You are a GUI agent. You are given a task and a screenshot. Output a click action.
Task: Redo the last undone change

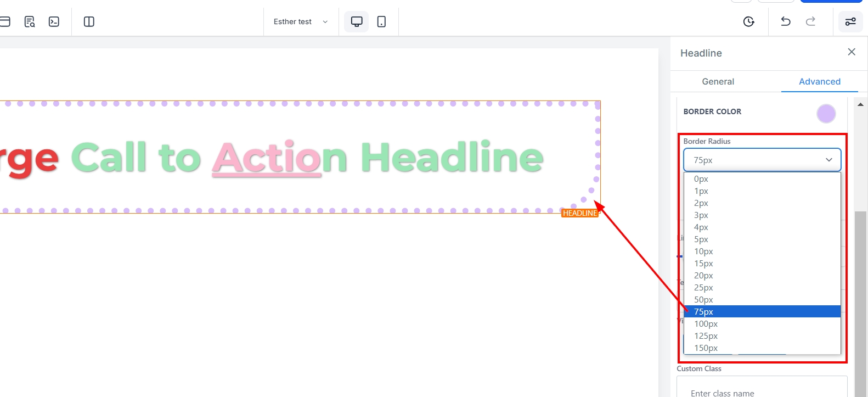click(810, 21)
